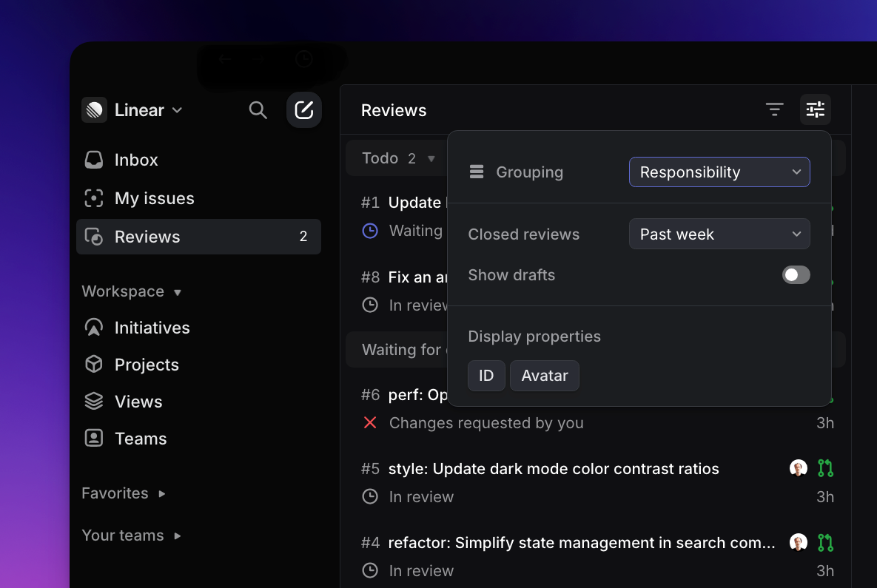The width and height of the screenshot is (877, 588).
Task: Open the Grouping Responsibility dropdown
Action: pos(719,172)
